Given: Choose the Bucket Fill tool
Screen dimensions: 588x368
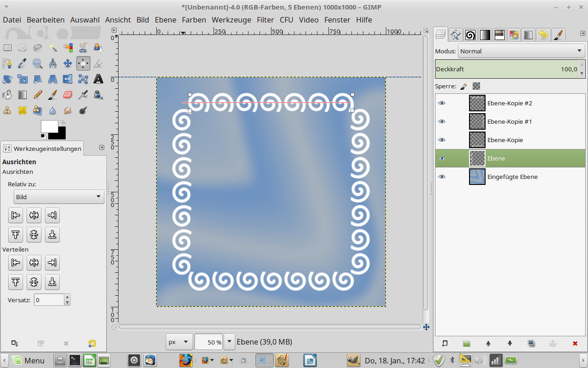Looking at the screenshot, I should [7, 95].
